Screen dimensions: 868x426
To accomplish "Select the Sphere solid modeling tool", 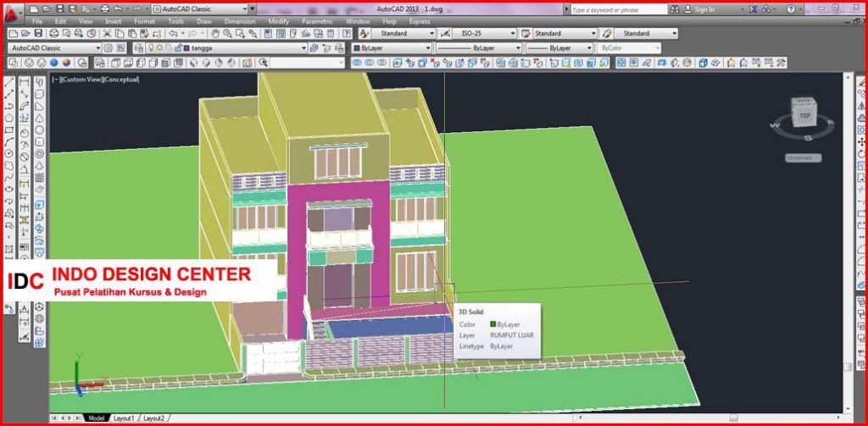I will 40,130.
